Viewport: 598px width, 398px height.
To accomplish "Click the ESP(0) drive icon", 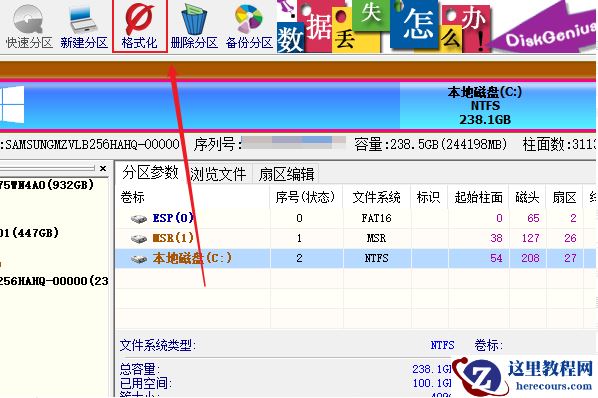I will click(x=139, y=219).
